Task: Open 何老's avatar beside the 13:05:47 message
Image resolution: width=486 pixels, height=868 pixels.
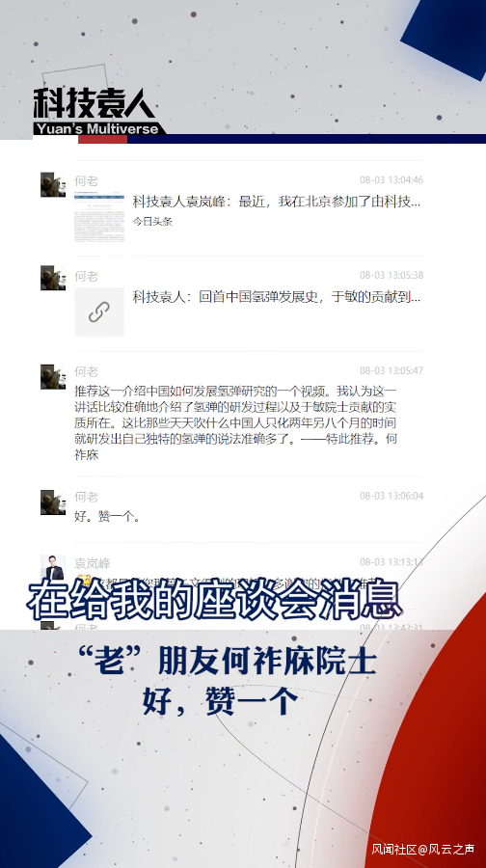Action: (53, 376)
